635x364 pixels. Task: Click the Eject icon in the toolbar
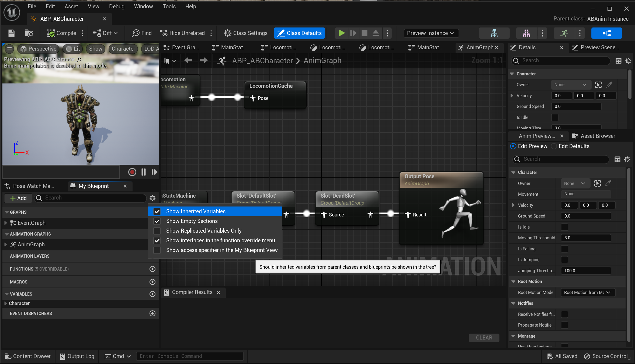[376, 33]
